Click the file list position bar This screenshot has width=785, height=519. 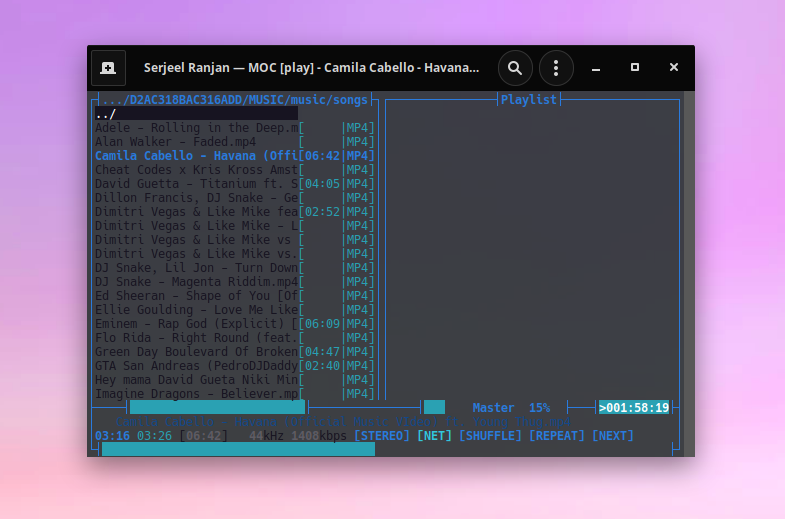pos(217,407)
